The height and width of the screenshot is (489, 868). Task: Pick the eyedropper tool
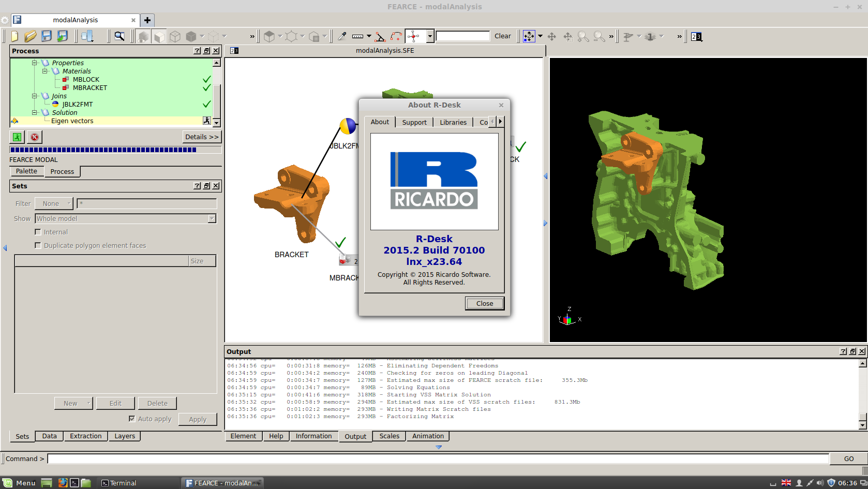(342, 36)
